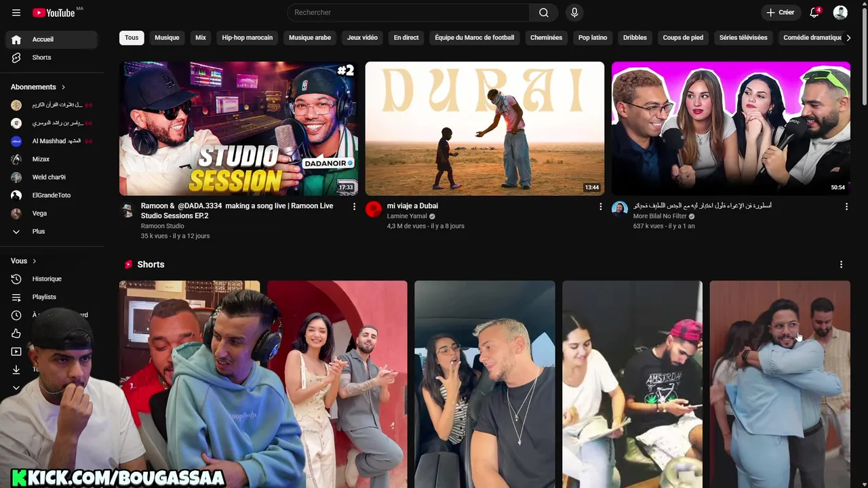Open the 'mi viaje a Dubai' title

tap(412, 206)
